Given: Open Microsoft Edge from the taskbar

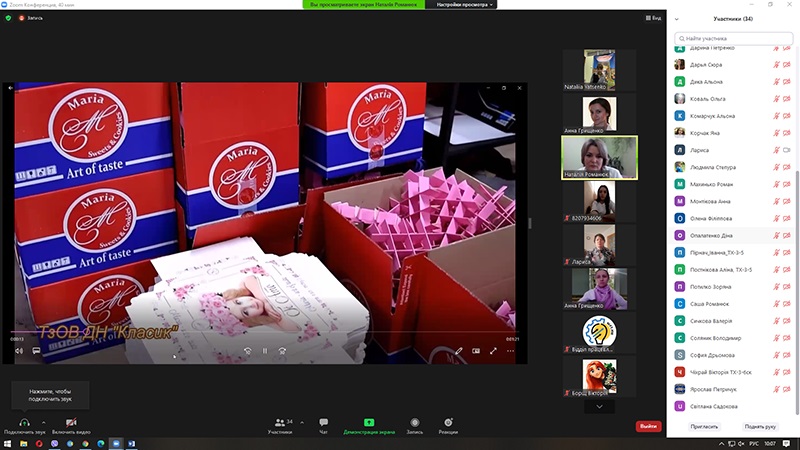Looking at the screenshot, I should pyautogui.click(x=101, y=444).
